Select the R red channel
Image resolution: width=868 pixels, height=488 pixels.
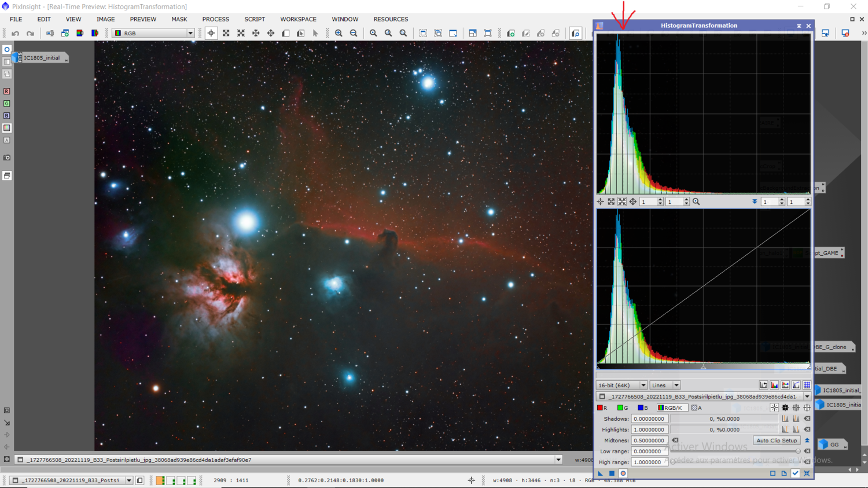click(602, 408)
